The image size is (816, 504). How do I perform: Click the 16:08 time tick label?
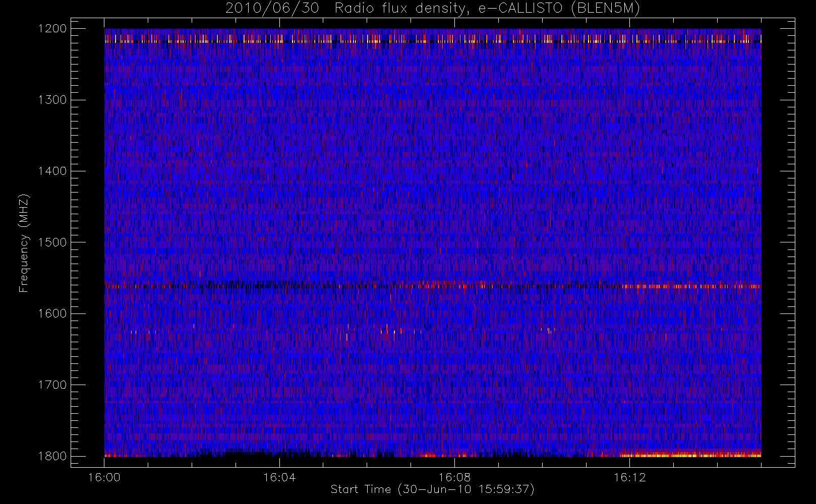(454, 477)
